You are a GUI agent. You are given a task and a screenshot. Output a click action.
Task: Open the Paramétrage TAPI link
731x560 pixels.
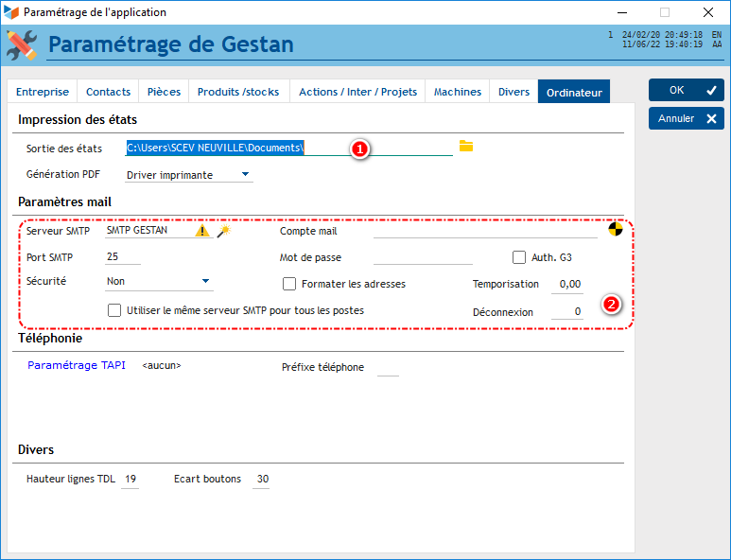coord(76,365)
